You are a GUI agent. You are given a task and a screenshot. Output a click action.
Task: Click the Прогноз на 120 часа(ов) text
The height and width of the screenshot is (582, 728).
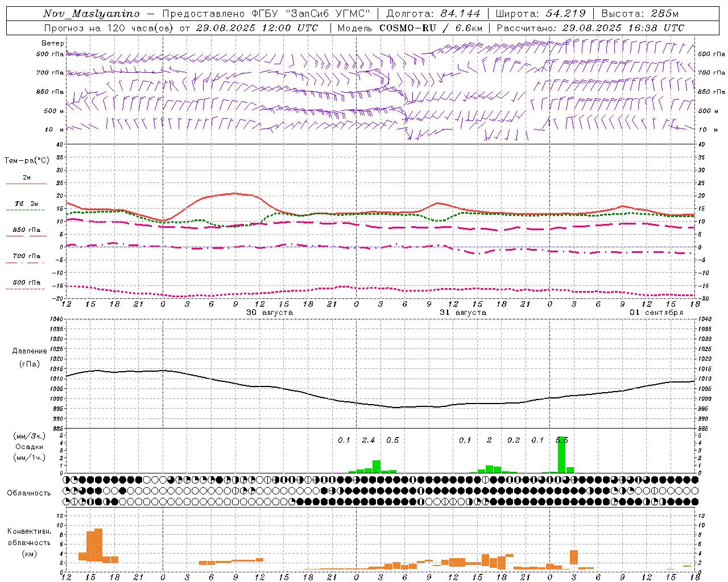pyautogui.click(x=109, y=28)
